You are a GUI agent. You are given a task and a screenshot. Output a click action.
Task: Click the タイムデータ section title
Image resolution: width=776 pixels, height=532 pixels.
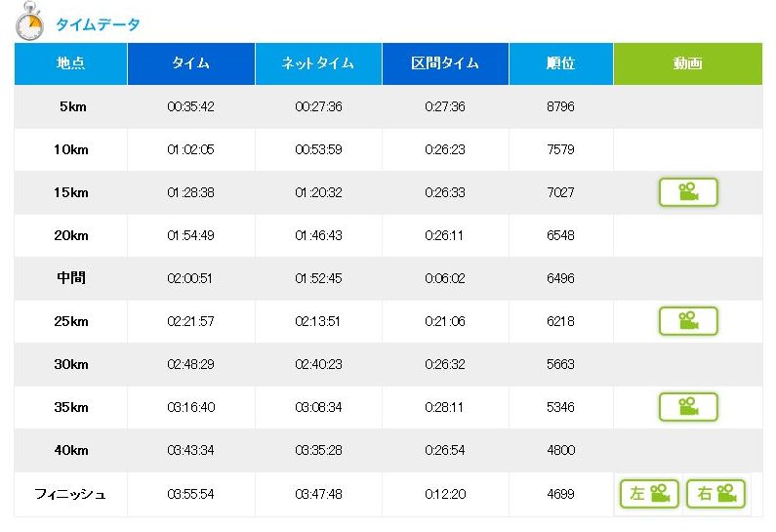(98, 24)
